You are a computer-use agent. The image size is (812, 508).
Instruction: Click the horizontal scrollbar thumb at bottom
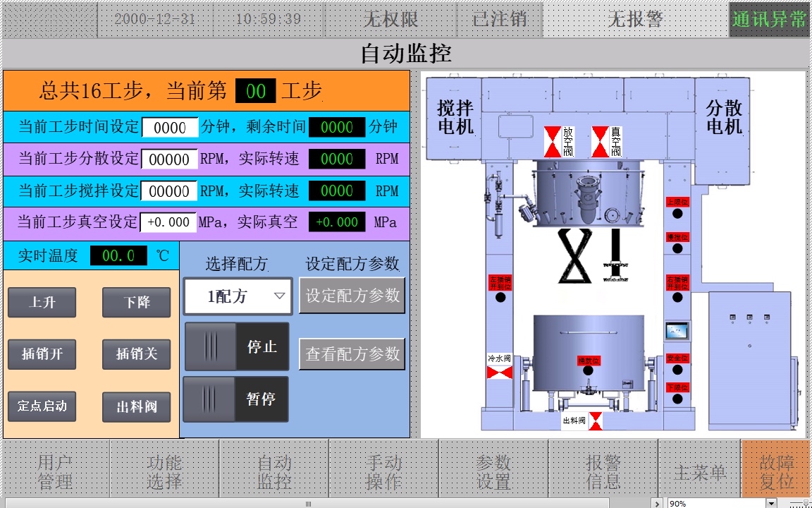tap(307, 504)
